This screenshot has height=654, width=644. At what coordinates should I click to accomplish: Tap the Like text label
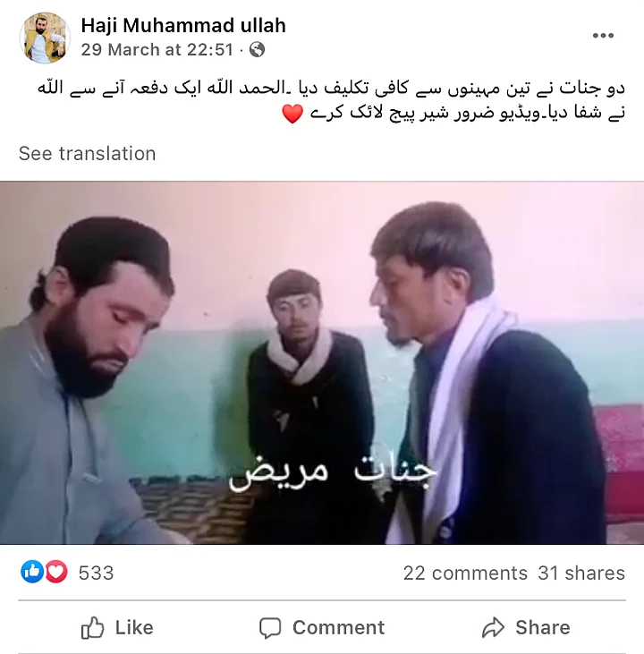click(134, 628)
